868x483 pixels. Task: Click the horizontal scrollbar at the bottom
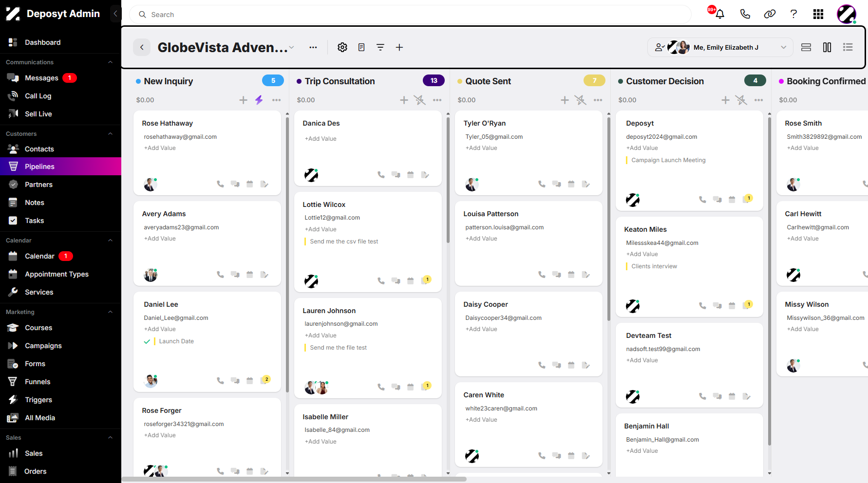[x=294, y=479]
